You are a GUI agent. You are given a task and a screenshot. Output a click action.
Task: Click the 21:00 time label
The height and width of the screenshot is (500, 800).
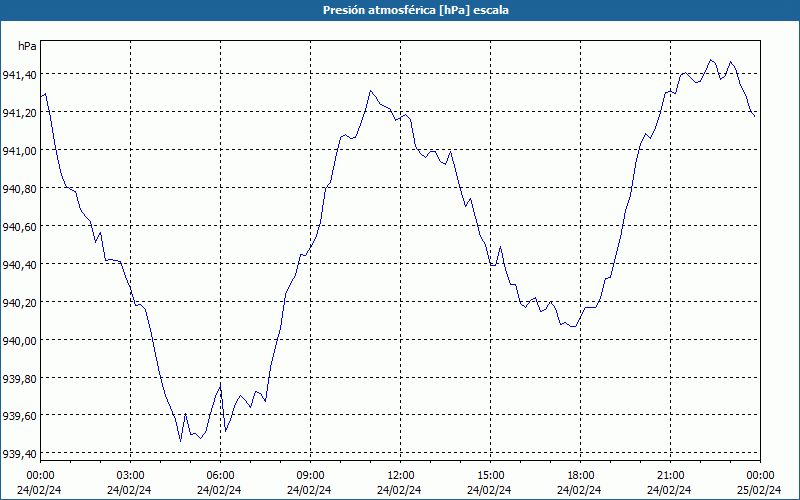click(670, 476)
